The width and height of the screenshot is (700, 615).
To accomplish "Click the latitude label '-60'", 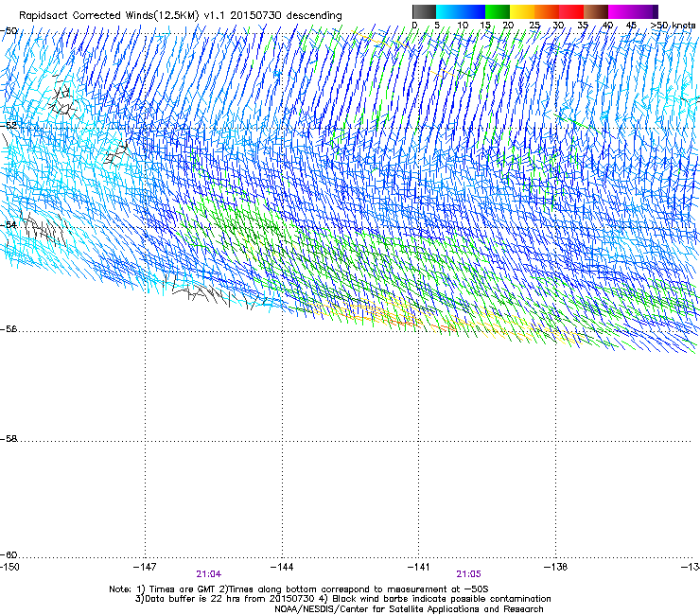I will pyautogui.click(x=9, y=555).
